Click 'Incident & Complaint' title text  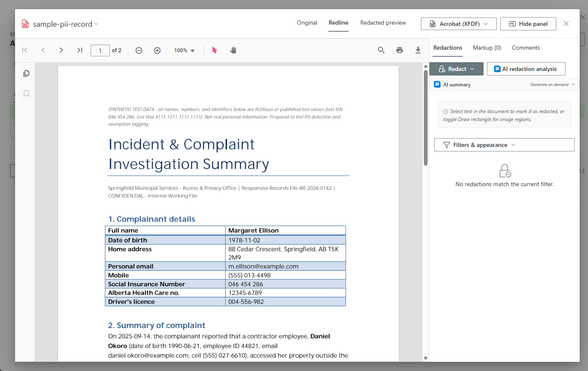click(x=181, y=144)
